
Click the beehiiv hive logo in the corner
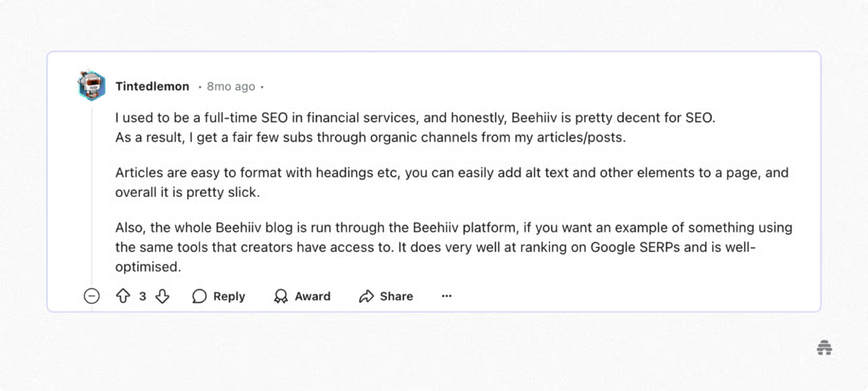point(825,347)
